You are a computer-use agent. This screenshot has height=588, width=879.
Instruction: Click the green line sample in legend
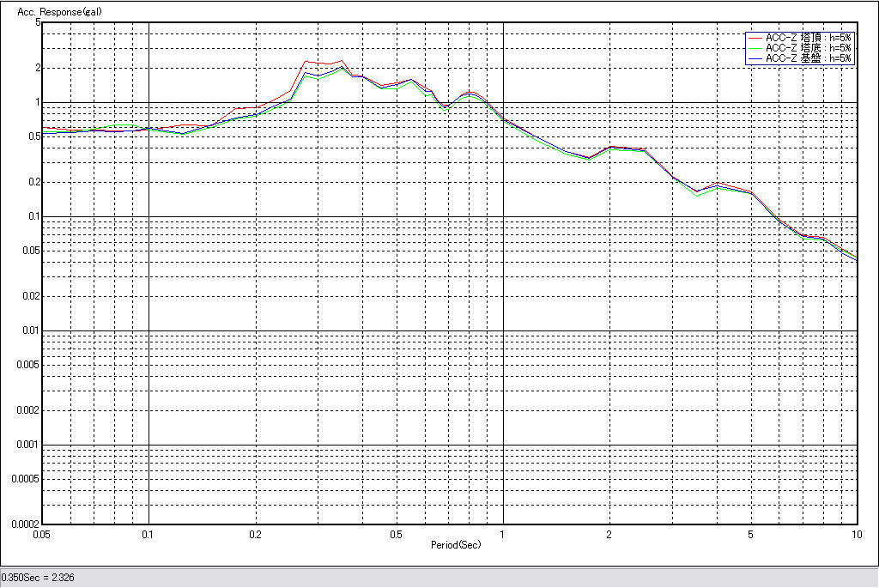pos(755,48)
